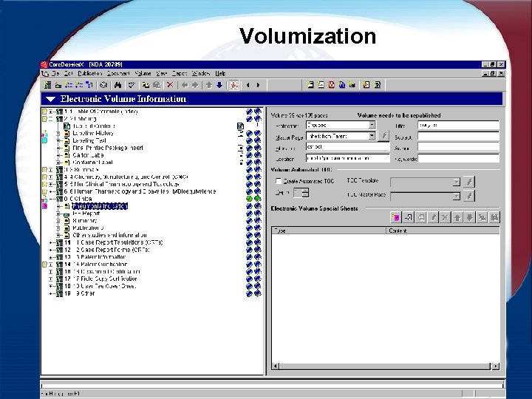Select the First Printed Package Insert item

108,148
